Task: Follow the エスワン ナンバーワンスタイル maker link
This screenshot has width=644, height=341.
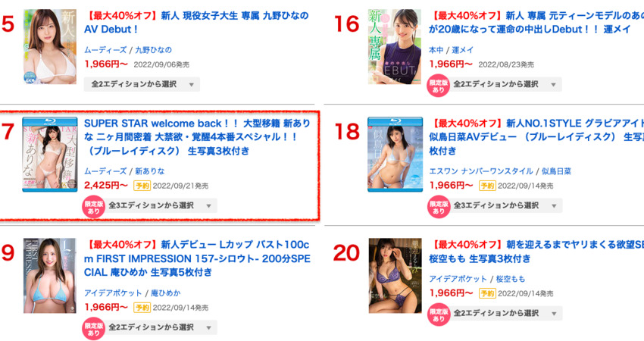Action: pyautogui.click(x=481, y=171)
